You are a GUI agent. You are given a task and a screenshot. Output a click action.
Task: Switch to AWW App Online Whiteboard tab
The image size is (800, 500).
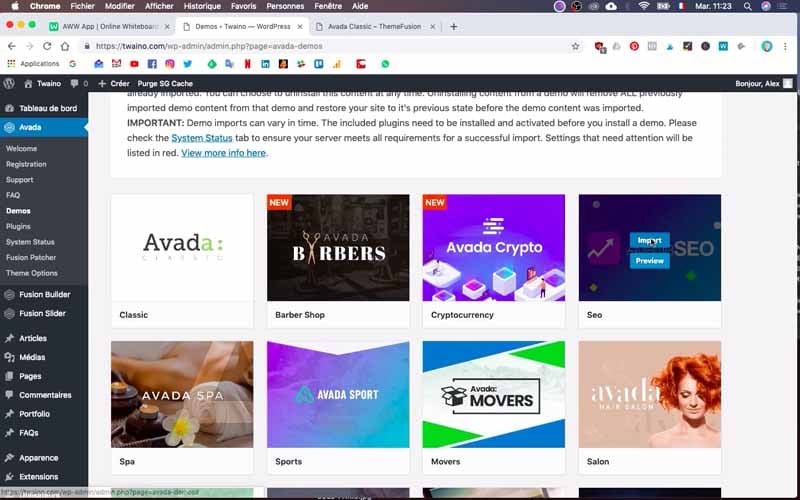pos(109,27)
